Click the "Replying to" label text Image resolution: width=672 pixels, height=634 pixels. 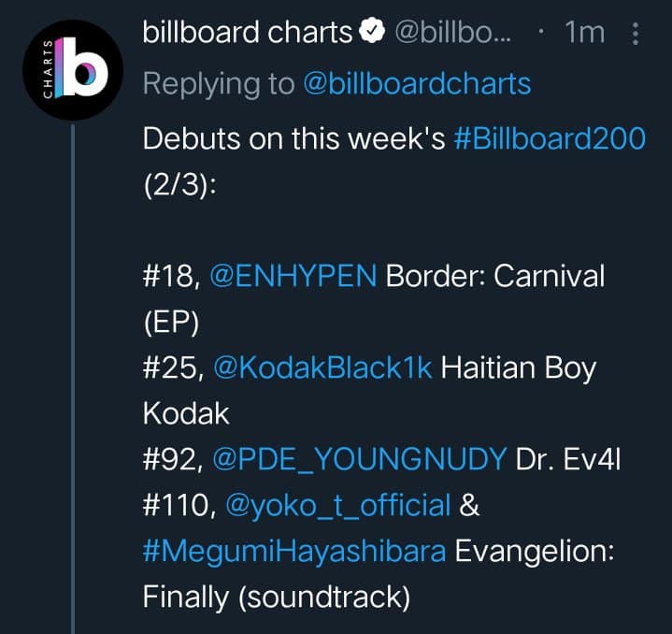tap(218, 84)
